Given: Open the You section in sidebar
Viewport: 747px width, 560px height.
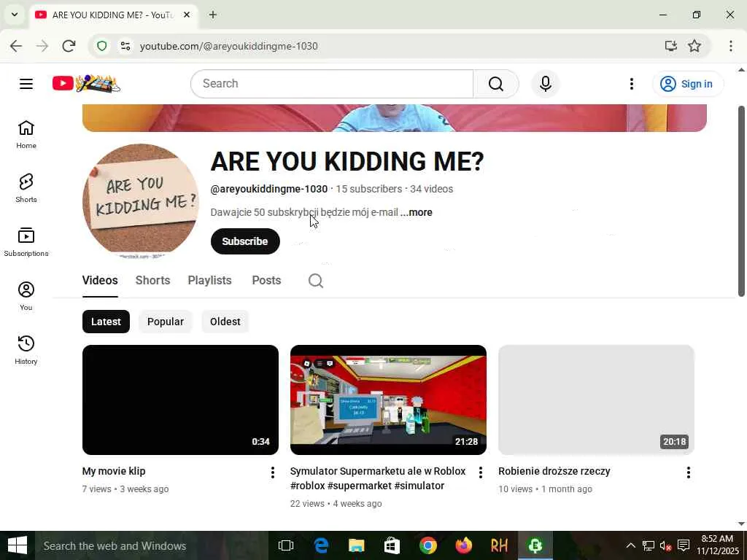Looking at the screenshot, I should point(26,296).
